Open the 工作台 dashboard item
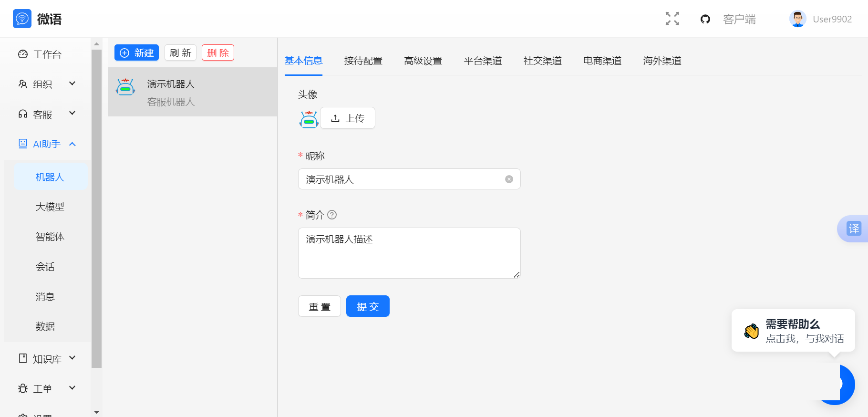The height and width of the screenshot is (417, 868). coord(47,54)
